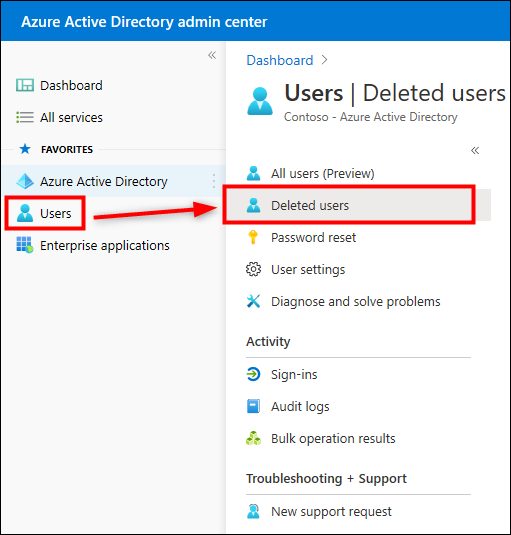Viewport: 511px width, 535px height.
Task: Click the Activity section heading
Action: click(268, 342)
